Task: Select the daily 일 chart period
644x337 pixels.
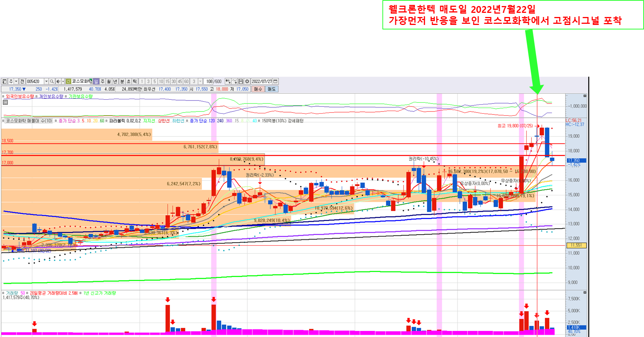Action: [96, 81]
